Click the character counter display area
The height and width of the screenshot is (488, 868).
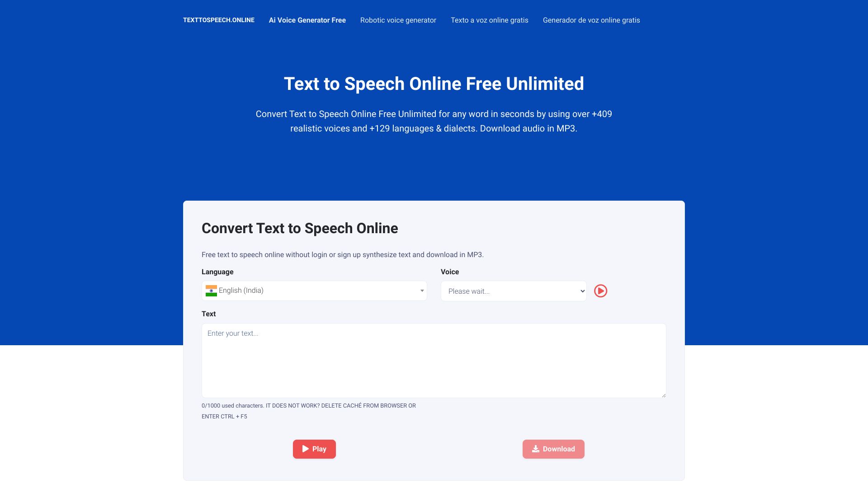pos(233,405)
